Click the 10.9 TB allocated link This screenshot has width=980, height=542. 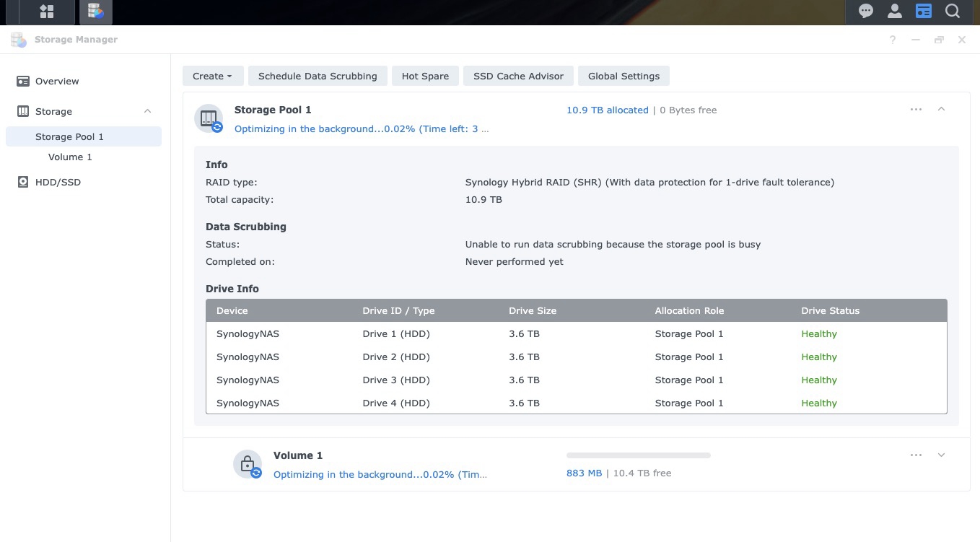point(608,110)
